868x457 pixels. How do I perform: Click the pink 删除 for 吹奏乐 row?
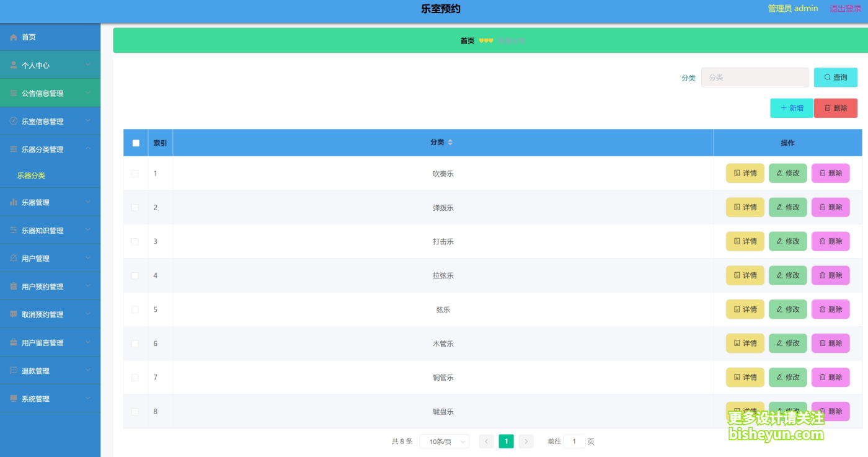pos(831,173)
